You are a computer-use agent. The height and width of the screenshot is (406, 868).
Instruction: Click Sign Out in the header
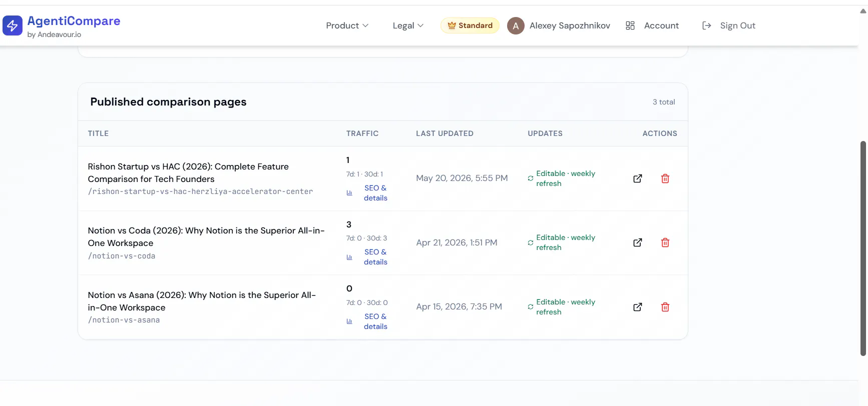[x=737, y=25]
